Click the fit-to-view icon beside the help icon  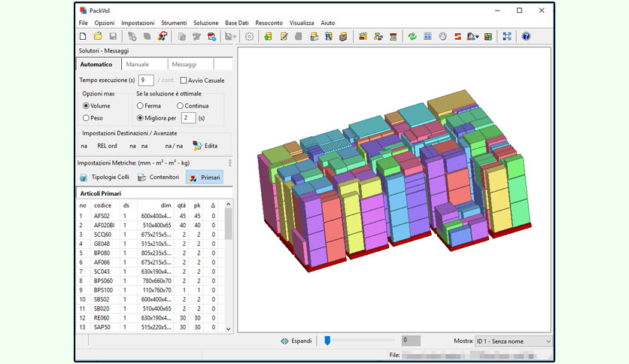pyautogui.click(x=507, y=37)
